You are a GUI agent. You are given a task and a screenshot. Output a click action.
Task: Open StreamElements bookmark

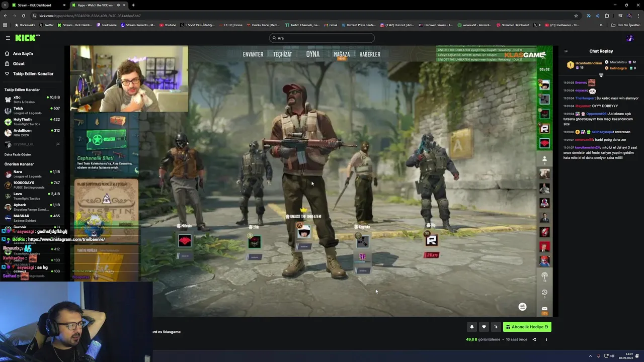pos(138,25)
